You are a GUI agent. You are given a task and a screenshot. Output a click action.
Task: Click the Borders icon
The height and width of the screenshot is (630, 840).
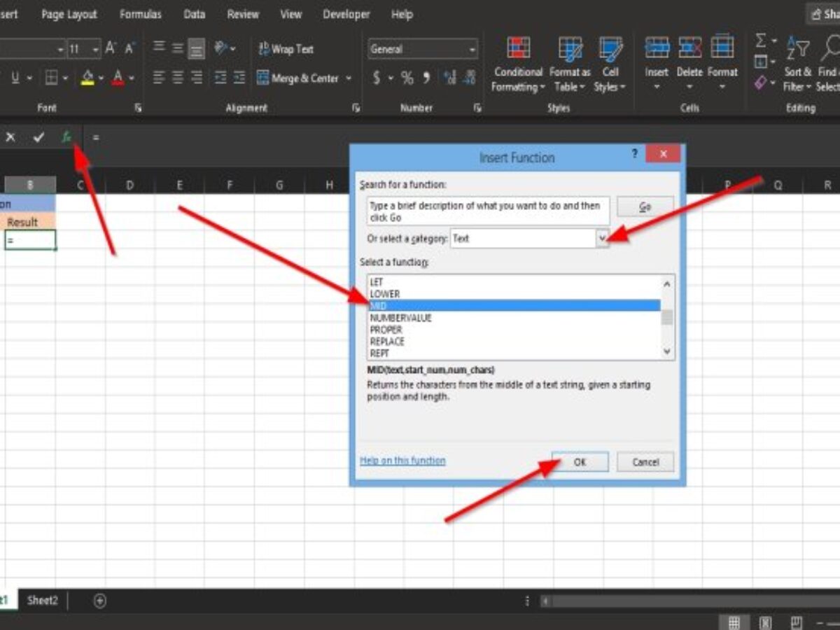click(51, 78)
